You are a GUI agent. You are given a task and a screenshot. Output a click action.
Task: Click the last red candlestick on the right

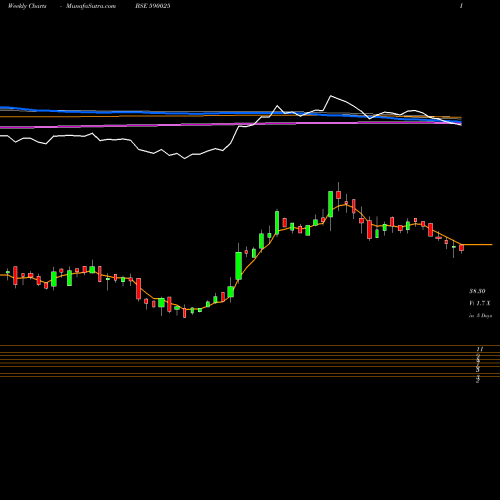pos(461,248)
